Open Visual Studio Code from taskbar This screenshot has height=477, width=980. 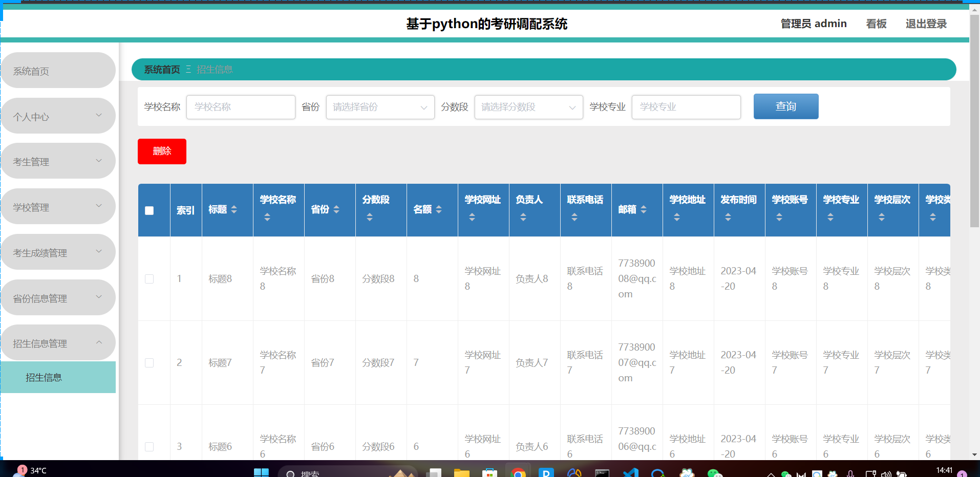(x=630, y=473)
